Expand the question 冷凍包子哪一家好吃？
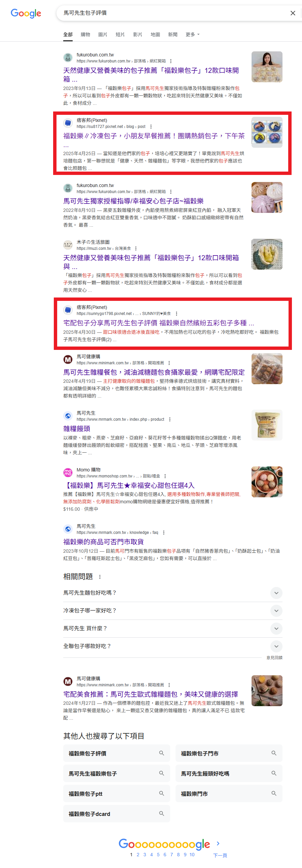Screen dimensions: 302x868 coord(173,610)
